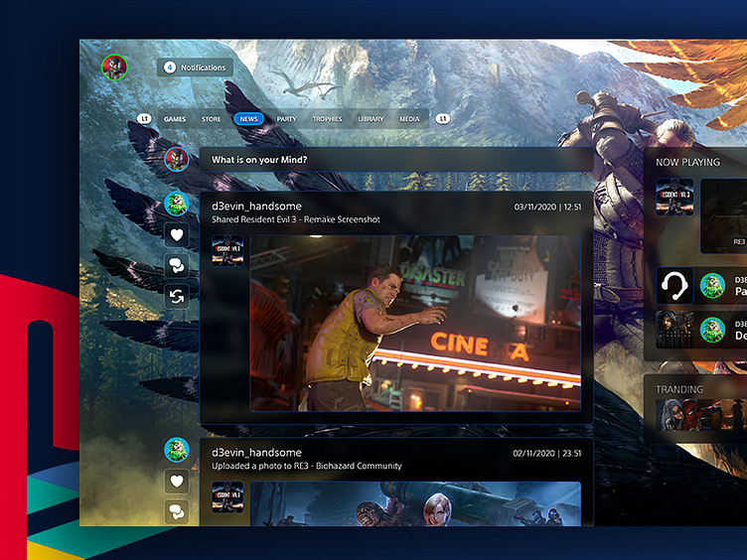Image resolution: width=747 pixels, height=560 pixels.
Task: Open the RE3 game icon in the second post
Action: point(227,496)
